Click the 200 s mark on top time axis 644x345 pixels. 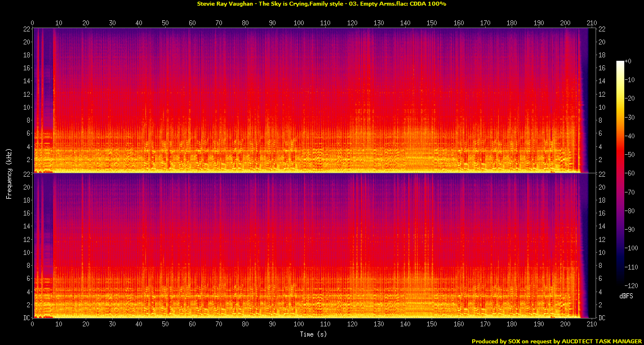565,23
